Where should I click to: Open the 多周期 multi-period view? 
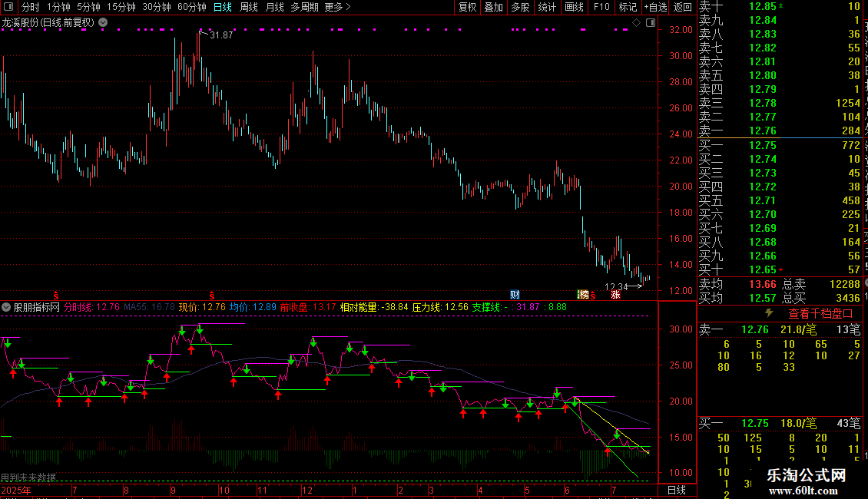pos(304,7)
